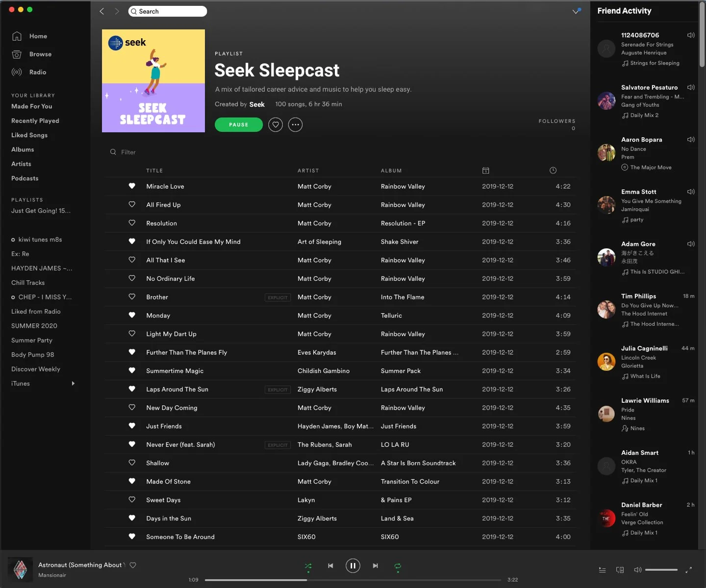Skip to next track
706x588 pixels.
pos(376,566)
